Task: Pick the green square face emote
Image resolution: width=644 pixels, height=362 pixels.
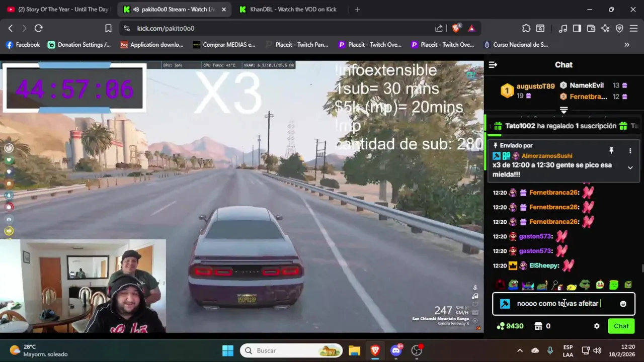Action: [614, 285]
